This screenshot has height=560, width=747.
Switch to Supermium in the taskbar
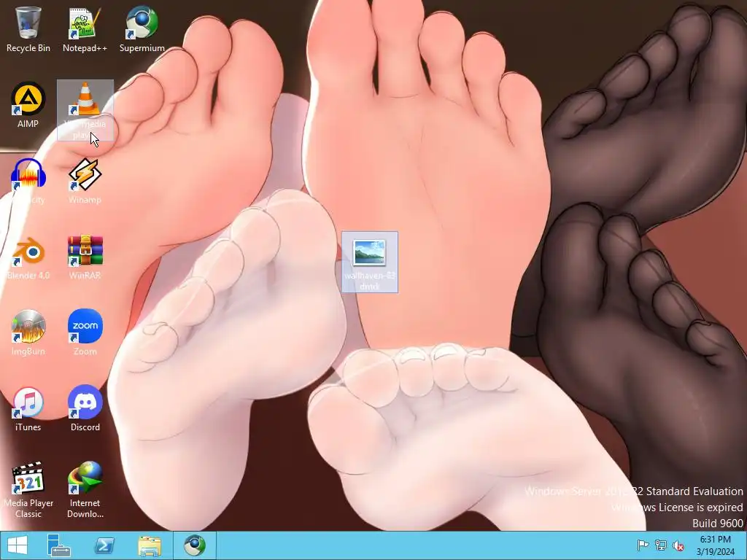195,545
